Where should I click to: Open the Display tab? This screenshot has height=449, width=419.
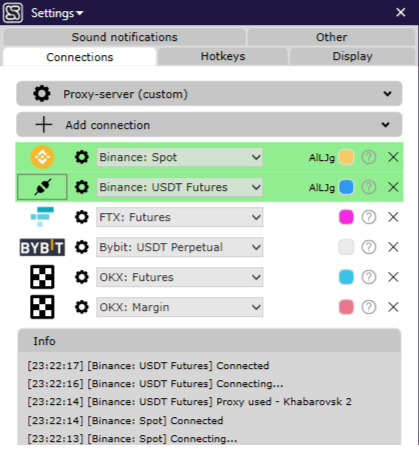pos(352,56)
